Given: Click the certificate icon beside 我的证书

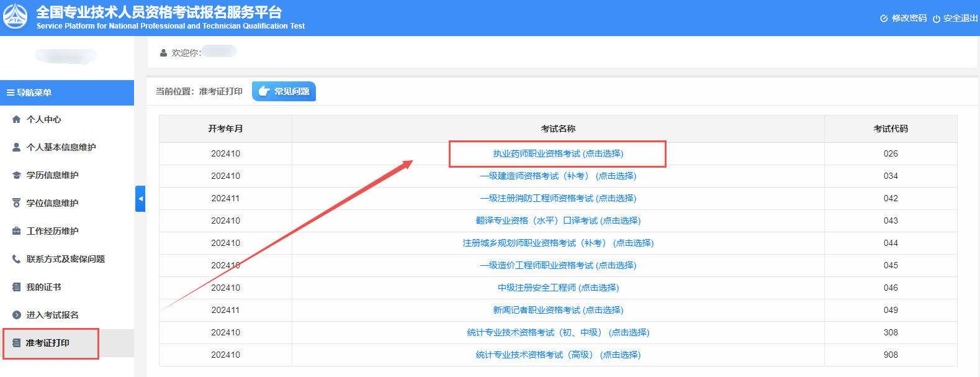Looking at the screenshot, I should (x=17, y=287).
